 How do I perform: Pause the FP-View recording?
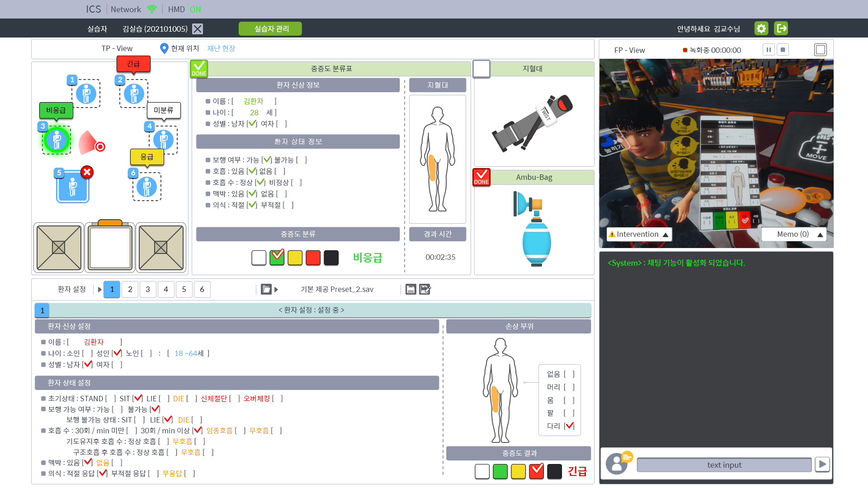pos(769,50)
